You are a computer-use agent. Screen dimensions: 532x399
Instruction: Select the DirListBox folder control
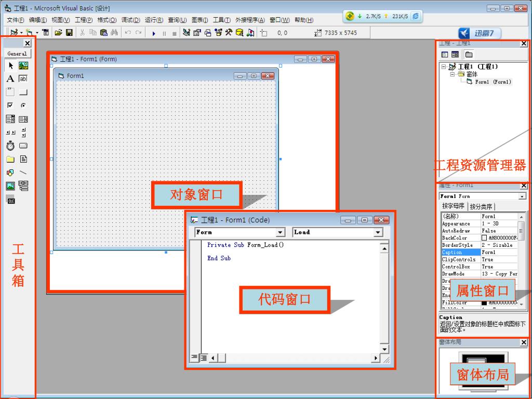pyautogui.click(x=10, y=159)
